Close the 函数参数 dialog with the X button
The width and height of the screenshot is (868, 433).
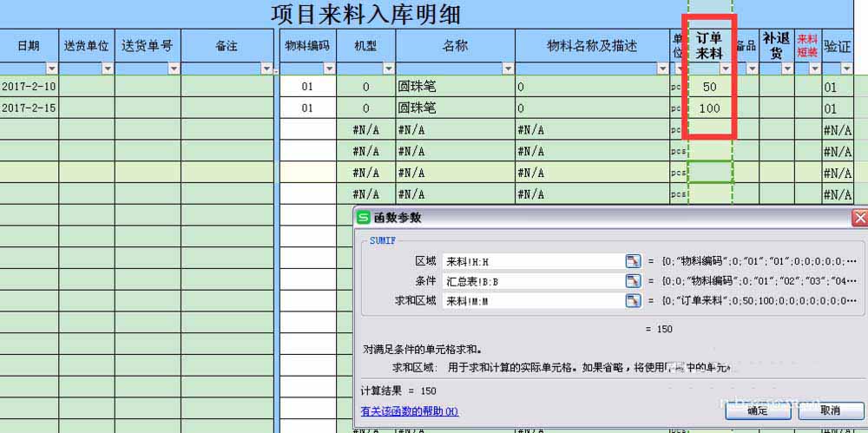tap(859, 218)
